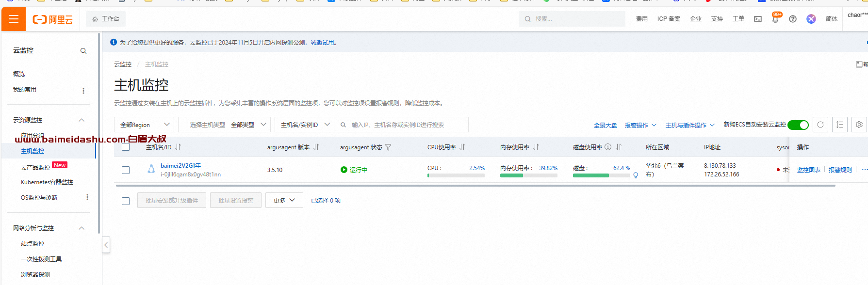The width and height of the screenshot is (868, 285).
Task: Tick the checkbox beside 批量安装或升级插件
Action: (126, 201)
